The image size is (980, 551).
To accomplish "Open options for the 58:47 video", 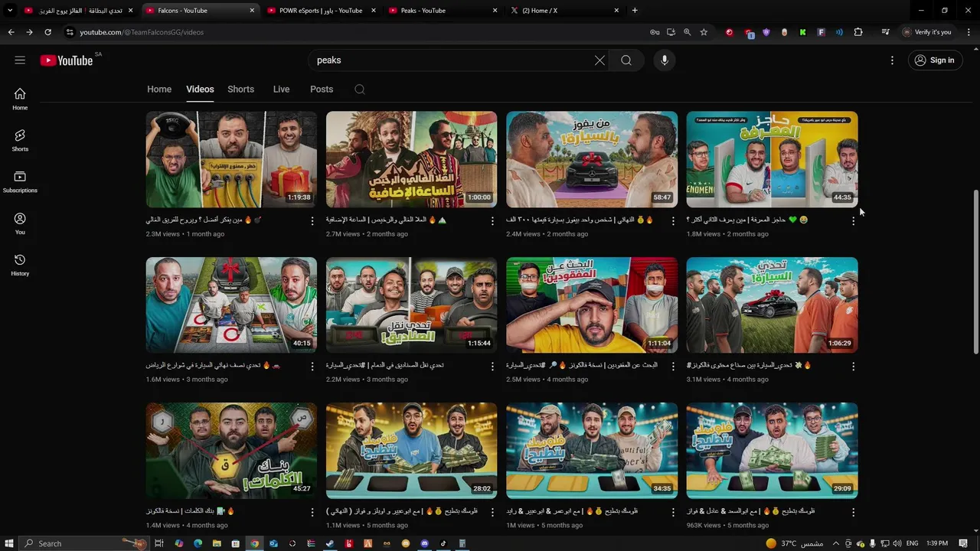I will coord(673,220).
